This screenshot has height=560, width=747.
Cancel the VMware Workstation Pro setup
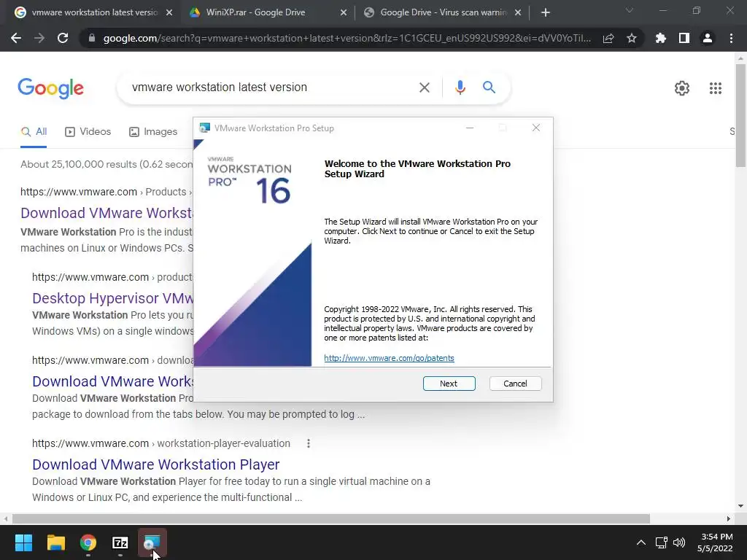click(x=515, y=384)
